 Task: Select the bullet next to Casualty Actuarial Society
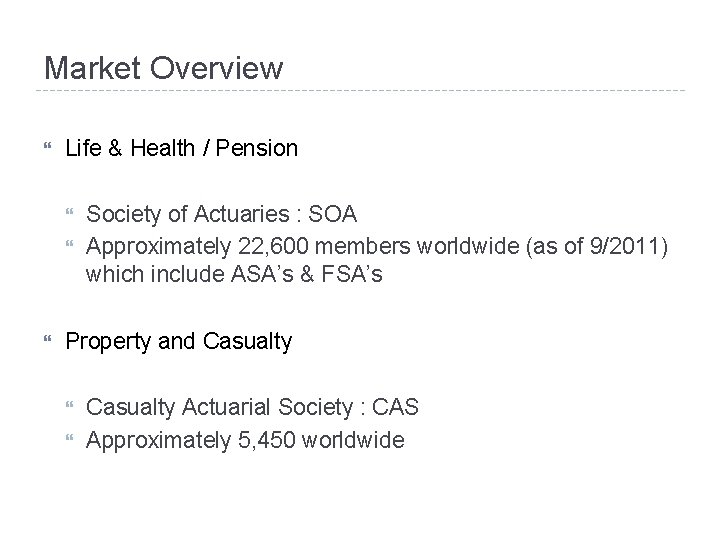pos(71,407)
